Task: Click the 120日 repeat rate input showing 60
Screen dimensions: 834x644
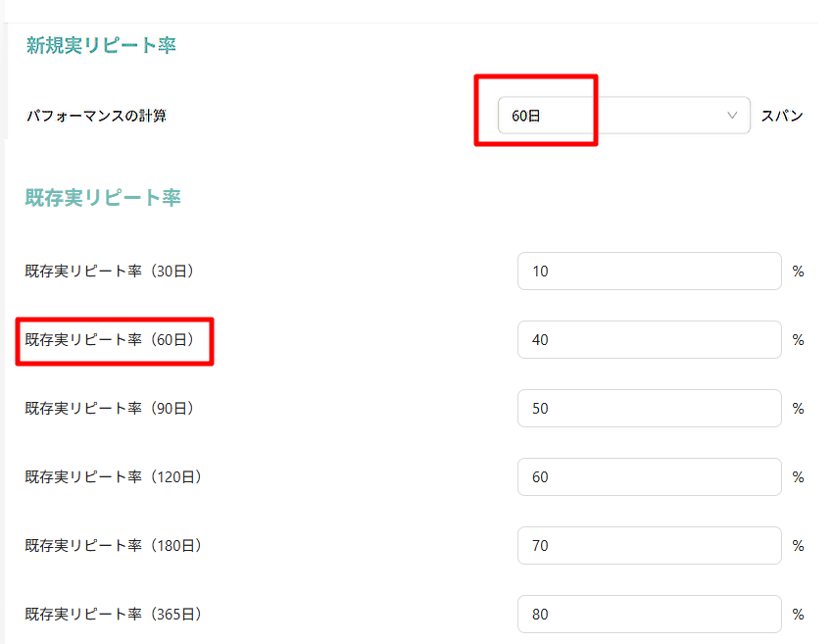Action: 649,477
